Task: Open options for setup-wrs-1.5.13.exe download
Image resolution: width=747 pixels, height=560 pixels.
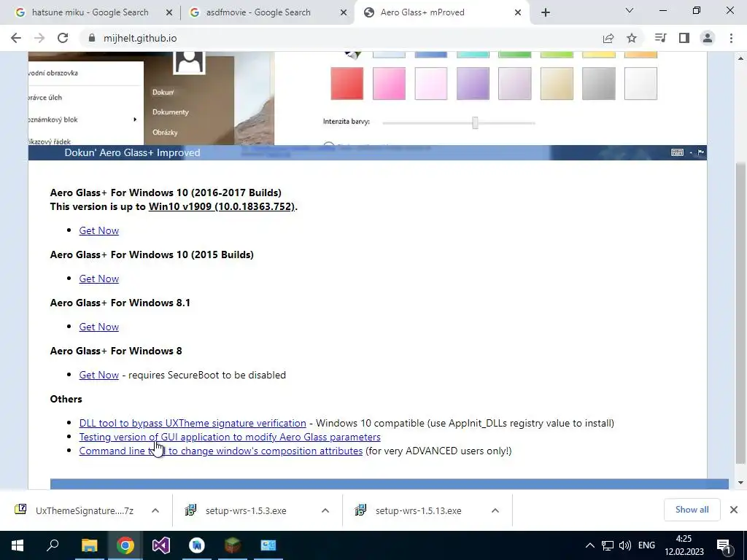Action: pos(495,510)
